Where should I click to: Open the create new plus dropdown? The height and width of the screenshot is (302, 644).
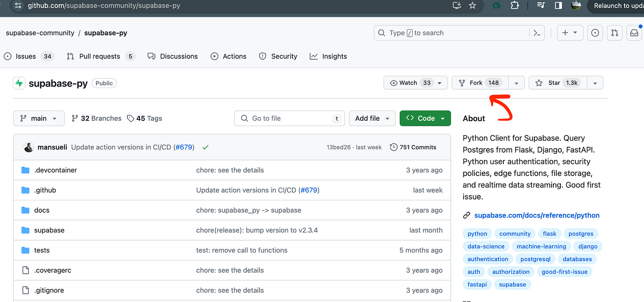[569, 33]
